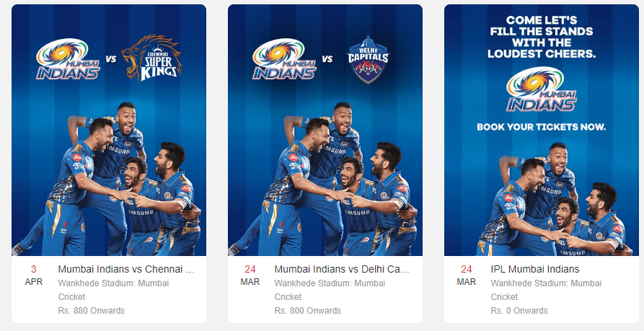Click Rs. 800 Onwards price text
644x331 pixels.
click(308, 311)
